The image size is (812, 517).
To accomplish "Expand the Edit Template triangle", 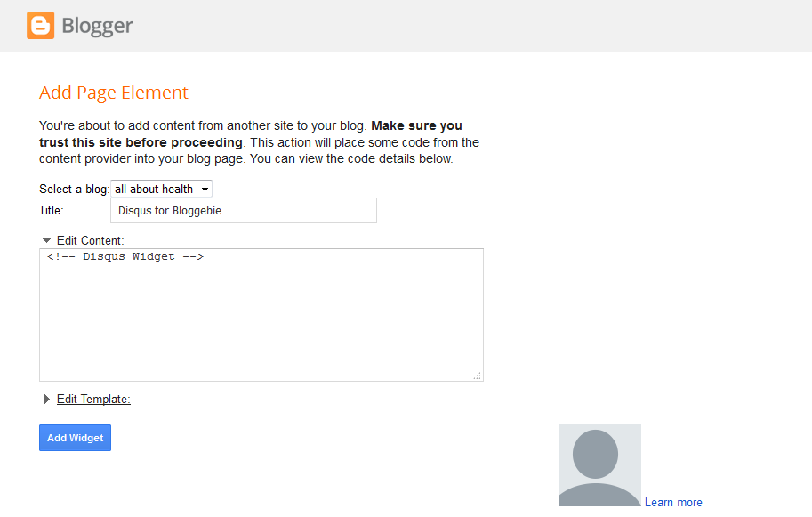I will point(46,399).
